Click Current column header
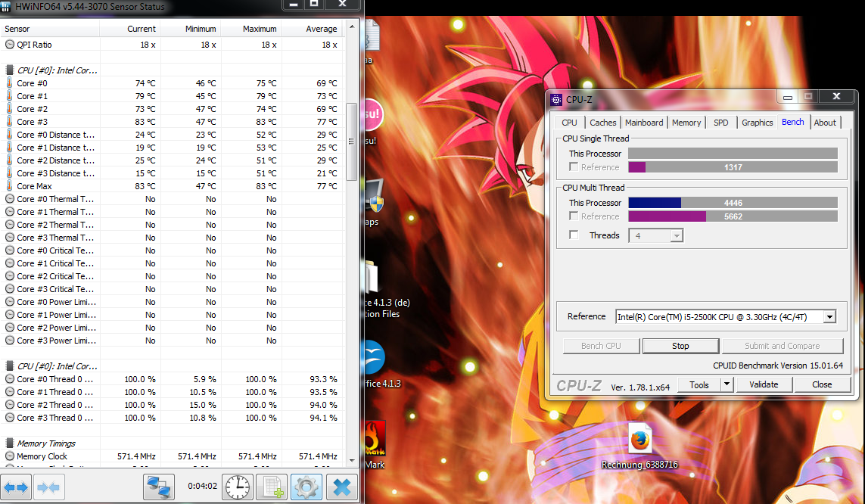Screen dimensions: 865x504 (x=130, y=29)
